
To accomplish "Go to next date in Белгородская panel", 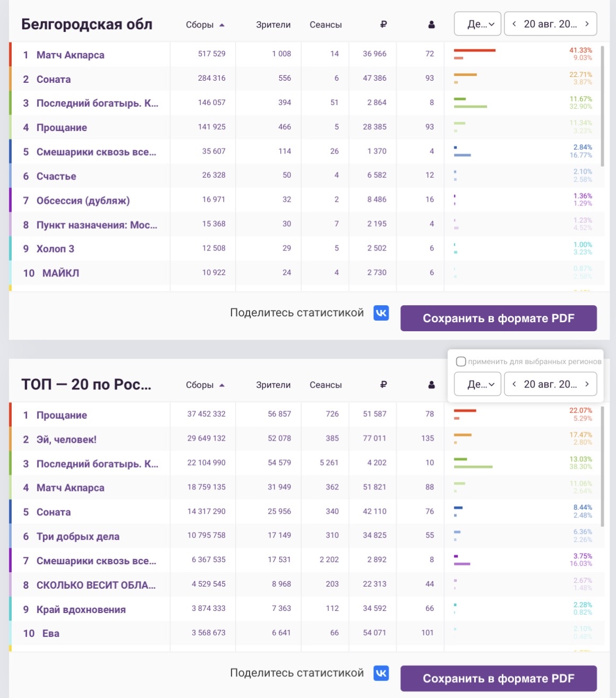I will (x=587, y=24).
